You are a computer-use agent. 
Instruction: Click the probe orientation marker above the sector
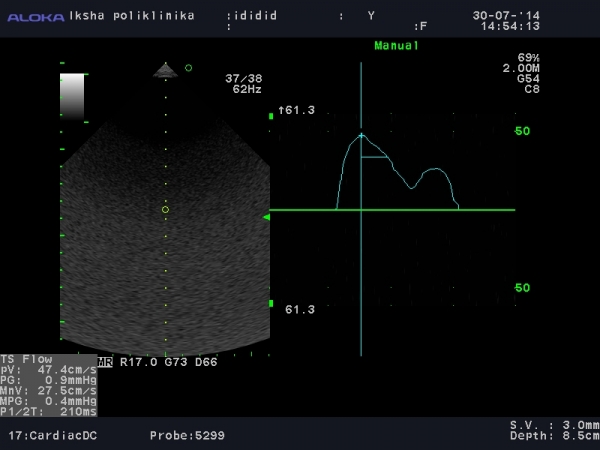165,70
